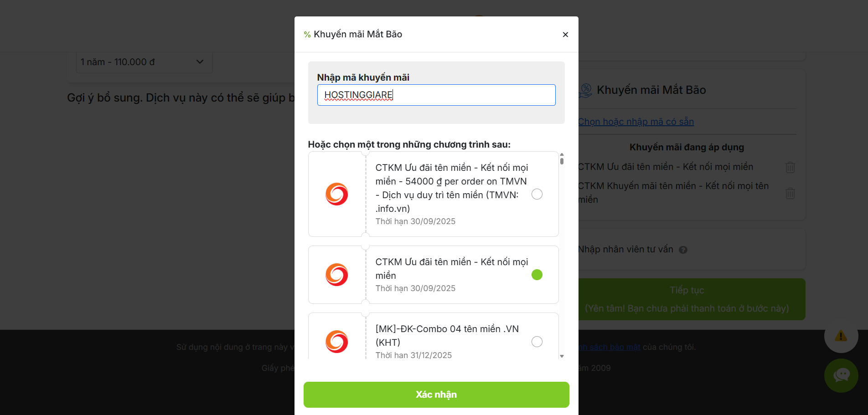
Task: Click Mắt Bão logo on selected promotion card
Action: [337, 275]
